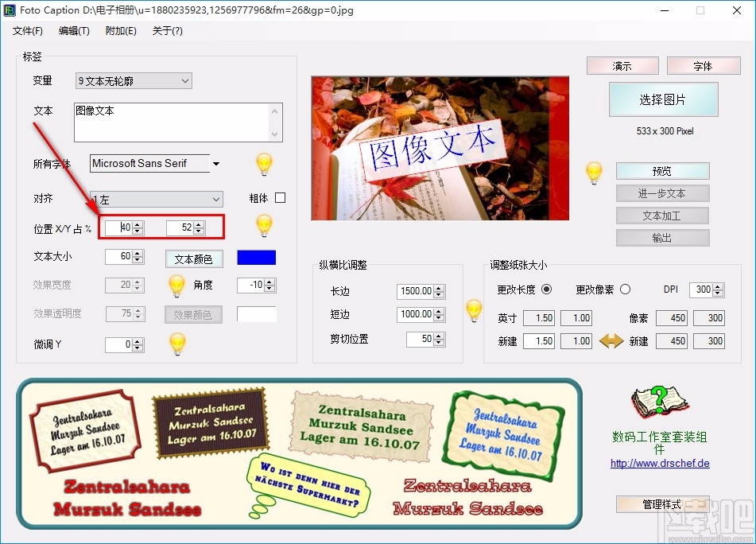
Task: Click the yellow double arrow swap icon
Action: click(611, 341)
